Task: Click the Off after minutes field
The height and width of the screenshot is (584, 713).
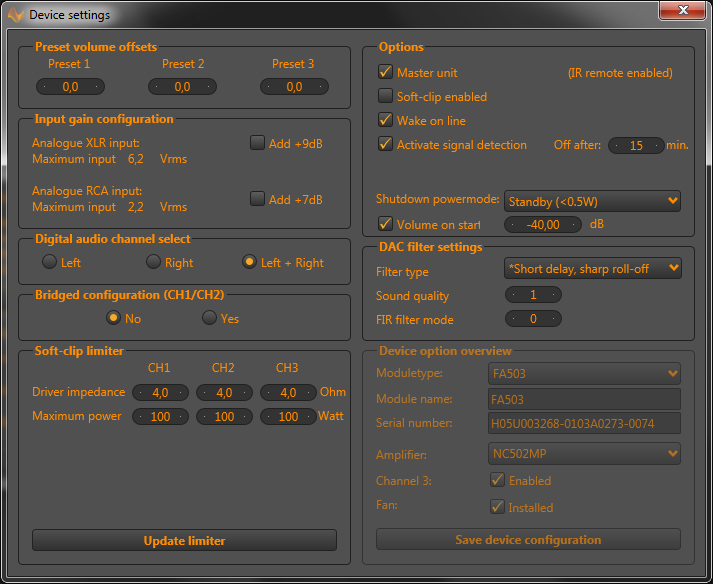Action: point(636,145)
